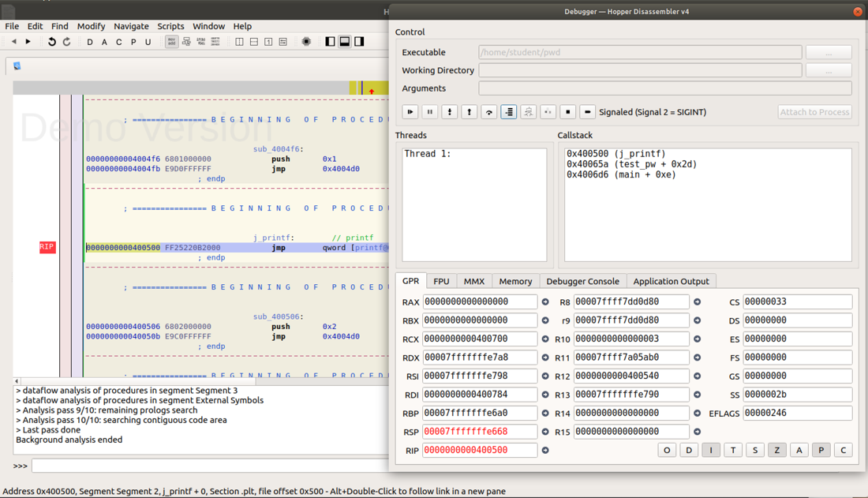Mark selection as code with C button
The width and height of the screenshot is (868, 498).
coord(118,42)
